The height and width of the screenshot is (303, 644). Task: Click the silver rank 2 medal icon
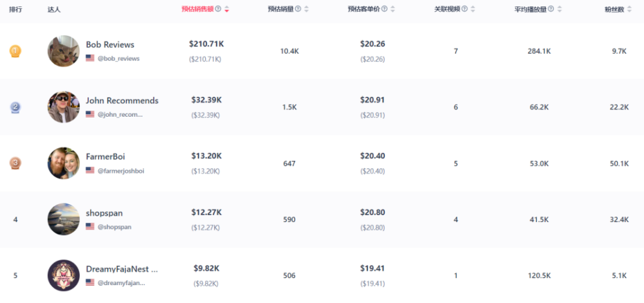pos(15,107)
